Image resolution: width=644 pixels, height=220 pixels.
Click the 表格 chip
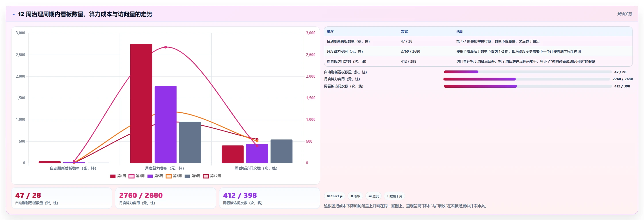355,196
